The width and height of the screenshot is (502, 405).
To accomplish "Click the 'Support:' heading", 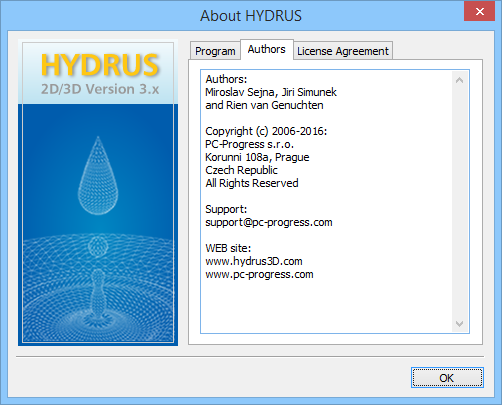I will 226,209.
